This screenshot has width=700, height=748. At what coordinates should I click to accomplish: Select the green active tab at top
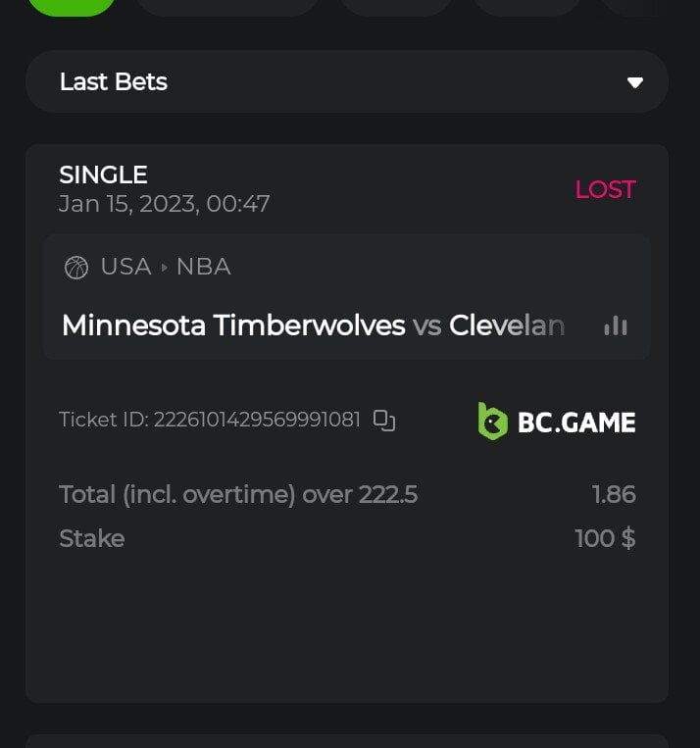click(x=71, y=6)
